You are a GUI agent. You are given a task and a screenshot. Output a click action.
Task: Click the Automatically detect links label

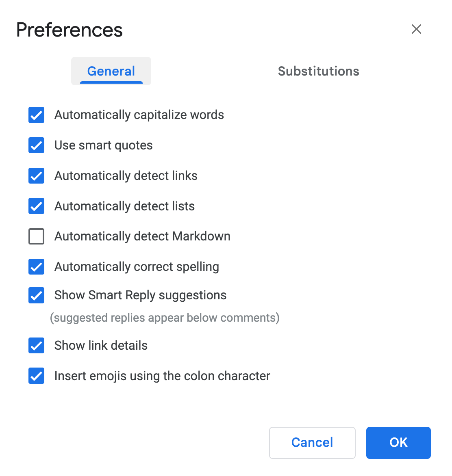[x=126, y=175]
